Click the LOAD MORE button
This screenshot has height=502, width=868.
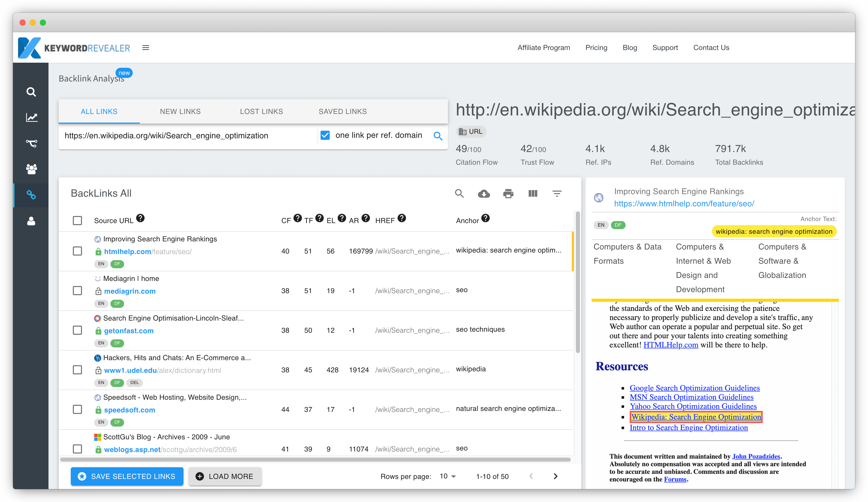225,476
